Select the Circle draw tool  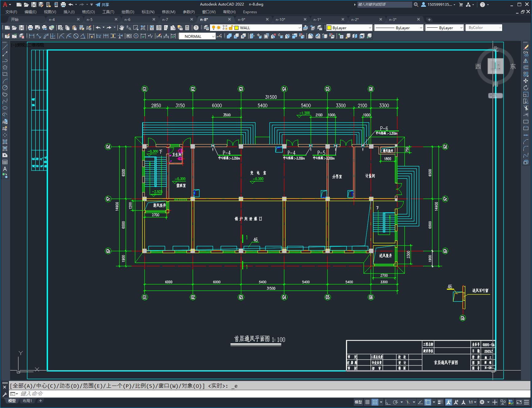tap(5, 88)
